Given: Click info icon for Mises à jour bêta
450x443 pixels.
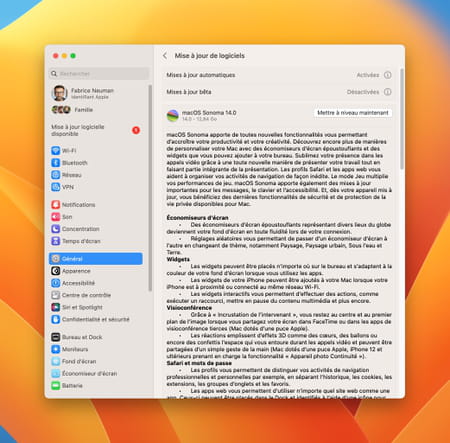Looking at the screenshot, I should [x=387, y=92].
